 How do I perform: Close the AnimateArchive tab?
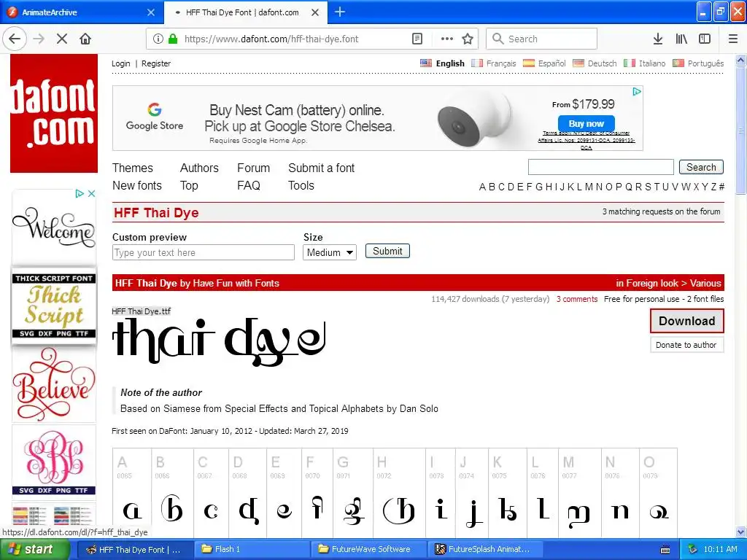pyautogui.click(x=151, y=12)
